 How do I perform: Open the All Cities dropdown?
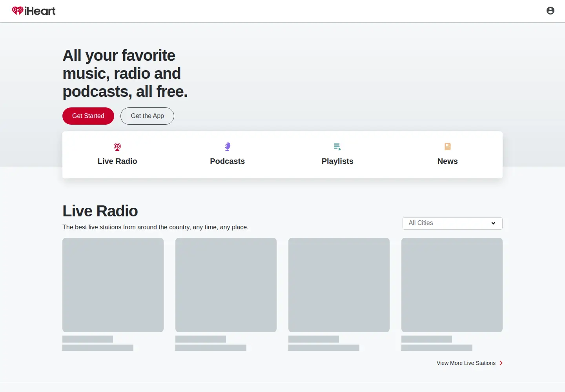click(452, 223)
